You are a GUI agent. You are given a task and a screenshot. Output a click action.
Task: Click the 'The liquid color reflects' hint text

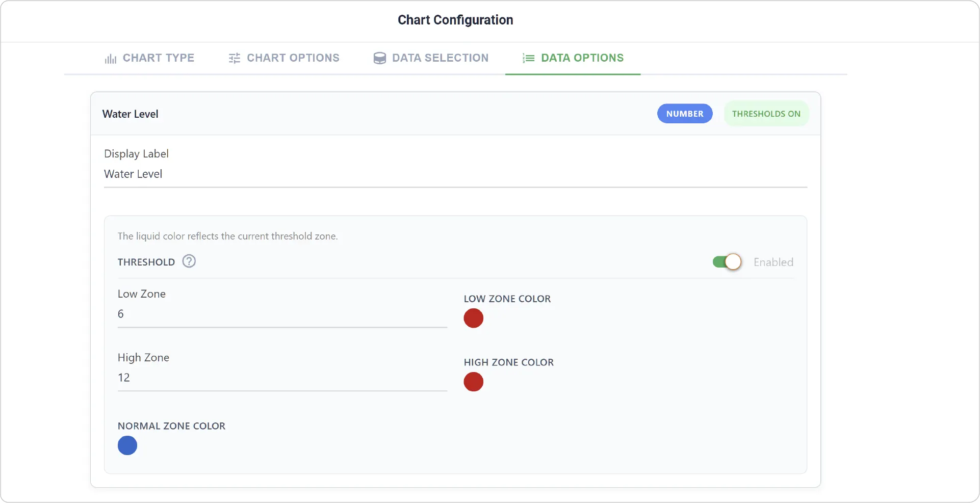(227, 236)
